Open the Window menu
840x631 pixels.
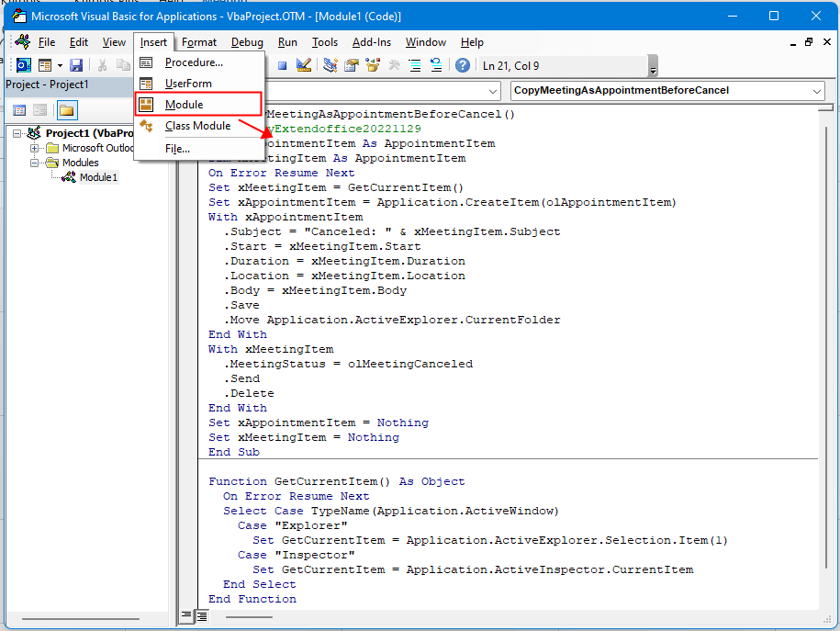pos(426,42)
